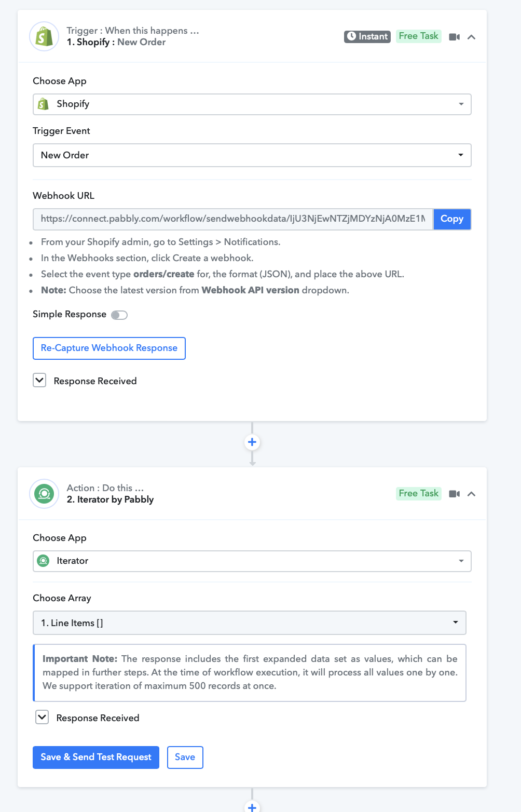Image resolution: width=521 pixels, height=812 pixels.
Task: Toggle the Simple Response switch
Action: 119,315
